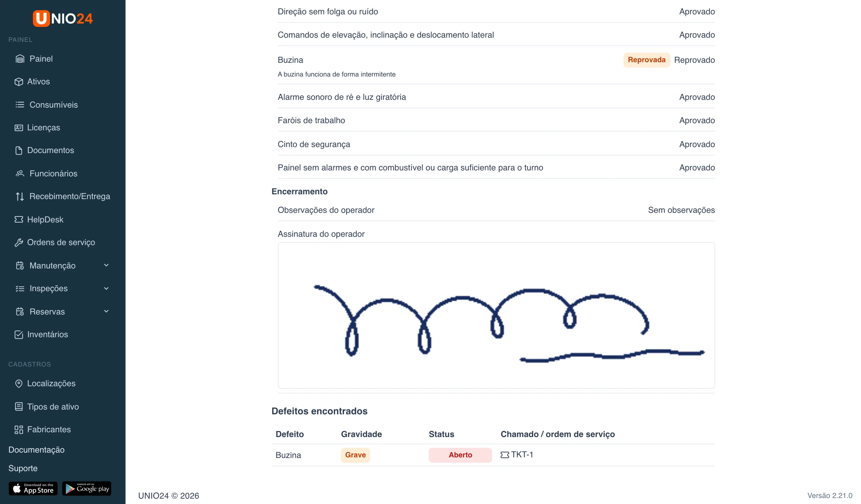Select the Licenças ID card icon
This screenshot has width=861, height=504.
click(x=19, y=127)
